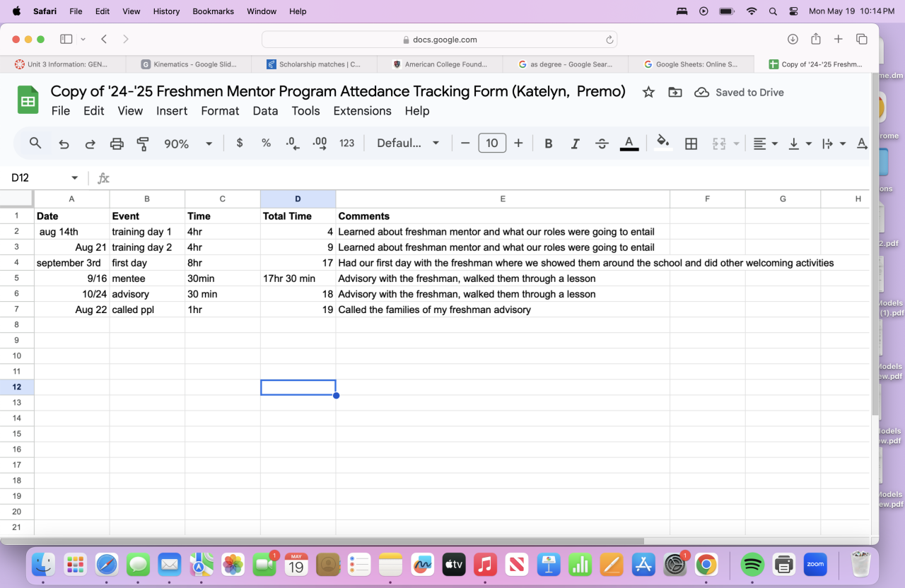Select the paint format tool
Viewport: 905px width, 588px height.
point(143,143)
